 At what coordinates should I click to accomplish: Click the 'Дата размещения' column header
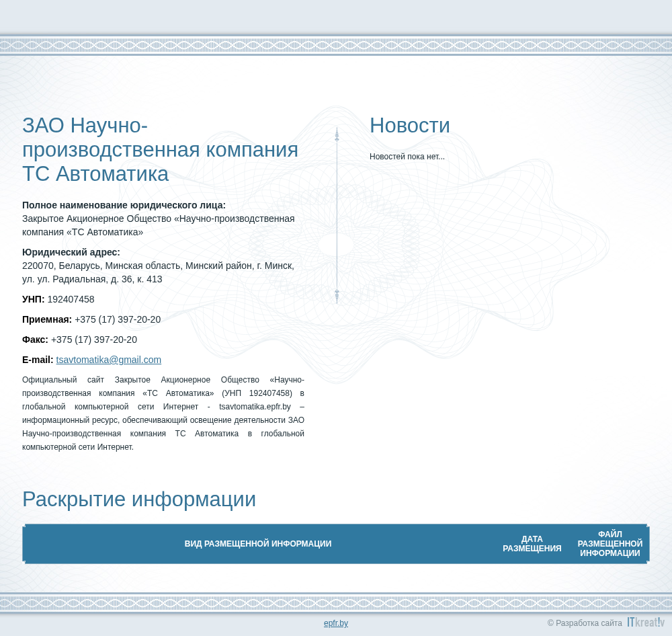tap(532, 544)
